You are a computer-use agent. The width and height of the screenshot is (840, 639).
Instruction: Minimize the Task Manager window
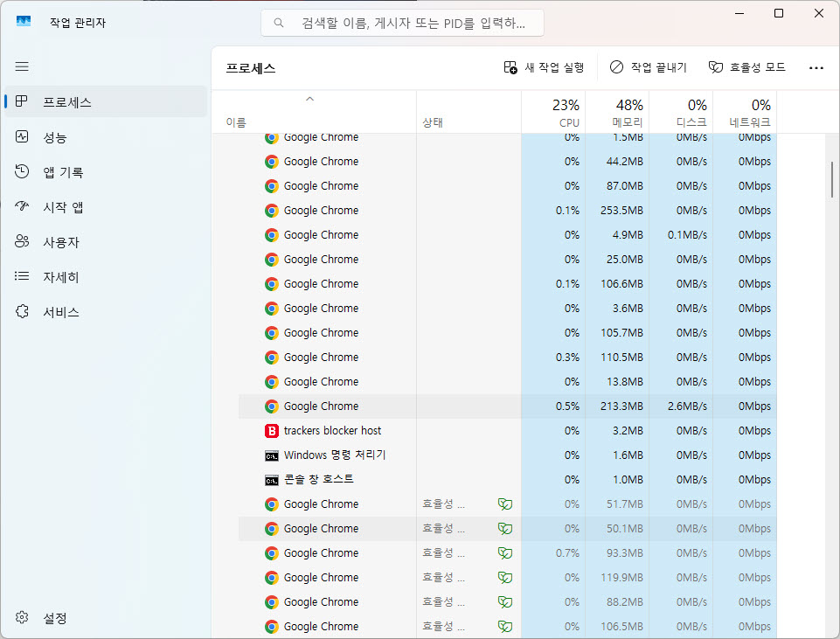pyautogui.click(x=739, y=13)
